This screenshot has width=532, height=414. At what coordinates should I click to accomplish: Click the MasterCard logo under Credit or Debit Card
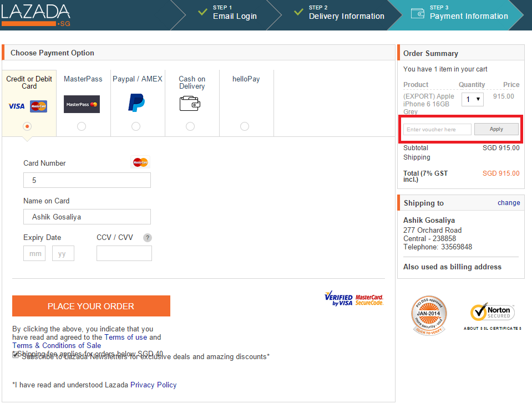point(38,106)
